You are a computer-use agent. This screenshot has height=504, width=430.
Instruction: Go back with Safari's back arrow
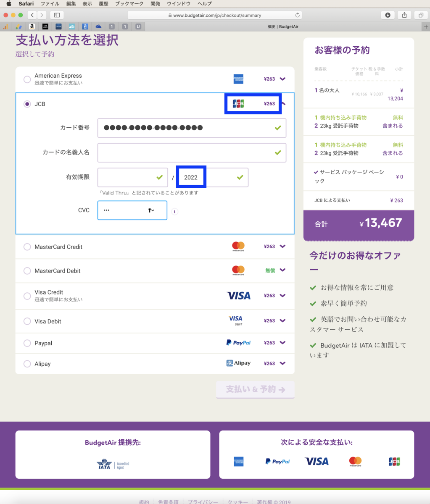(32, 15)
